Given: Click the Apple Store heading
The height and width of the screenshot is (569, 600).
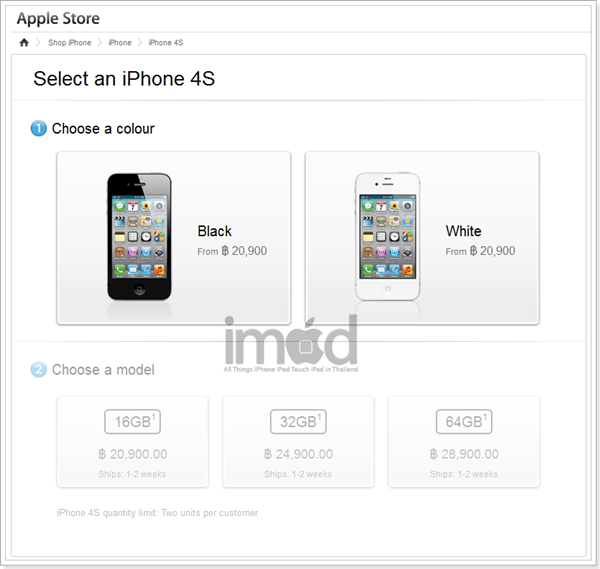Looking at the screenshot, I should point(58,18).
